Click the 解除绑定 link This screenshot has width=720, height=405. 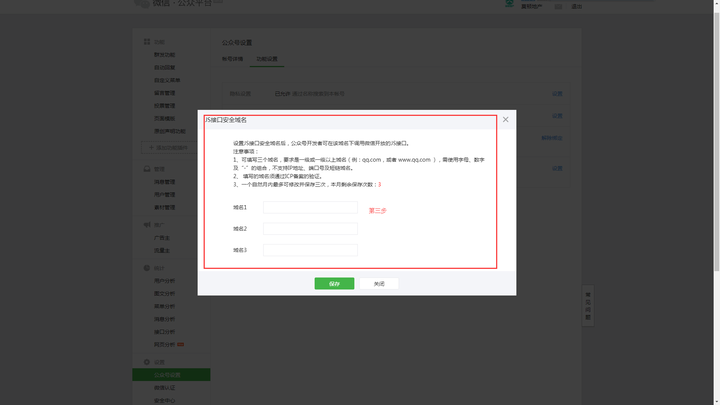click(x=551, y=138)
